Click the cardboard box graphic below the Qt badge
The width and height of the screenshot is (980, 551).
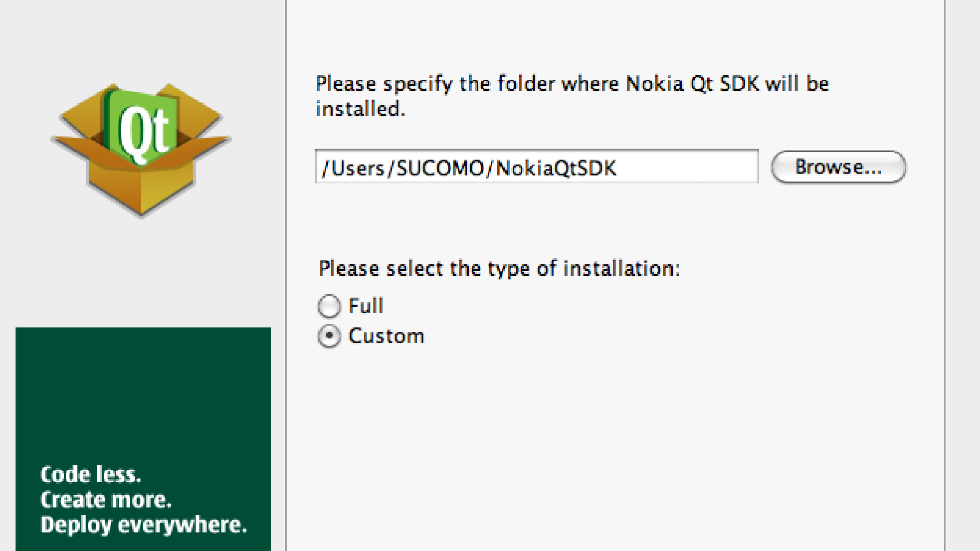[x=140, y=184]
